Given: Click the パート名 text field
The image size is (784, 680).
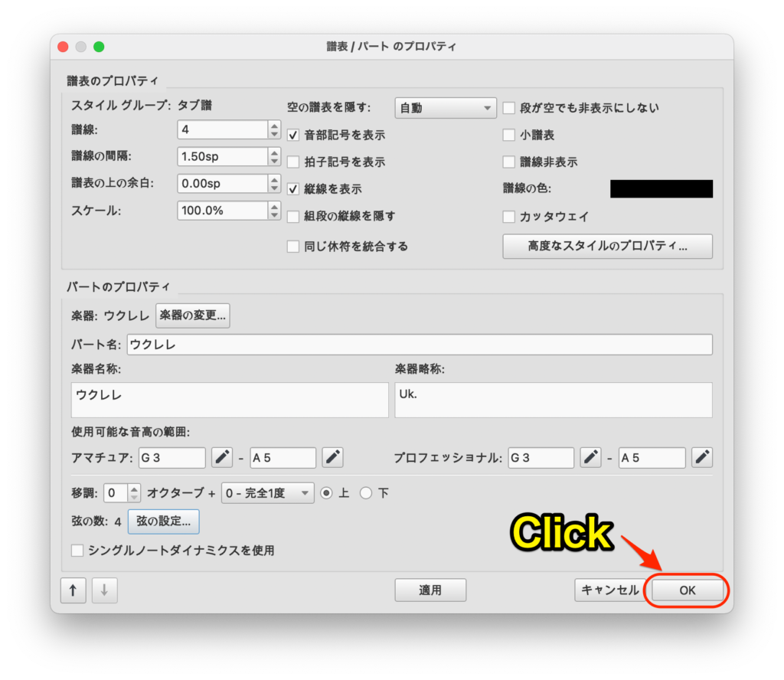Looking at the screenshot, I should pos(420,345).
